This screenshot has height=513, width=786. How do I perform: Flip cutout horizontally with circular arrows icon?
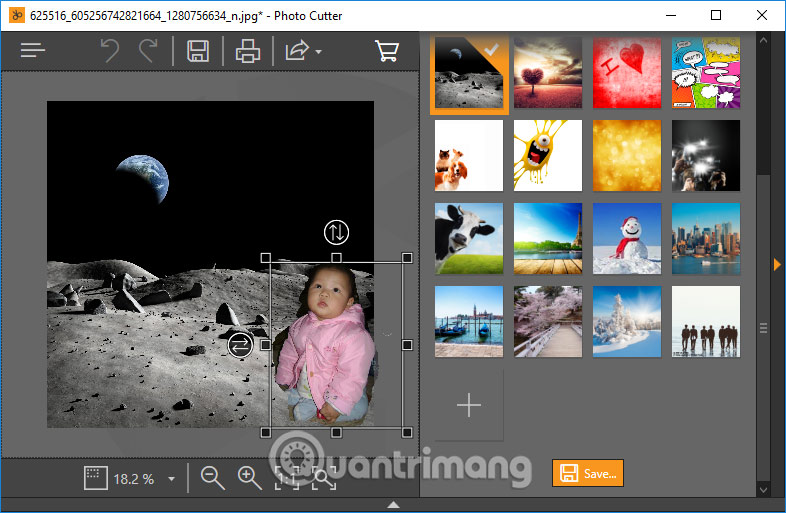pyautogui.click(x=240, y=345)
